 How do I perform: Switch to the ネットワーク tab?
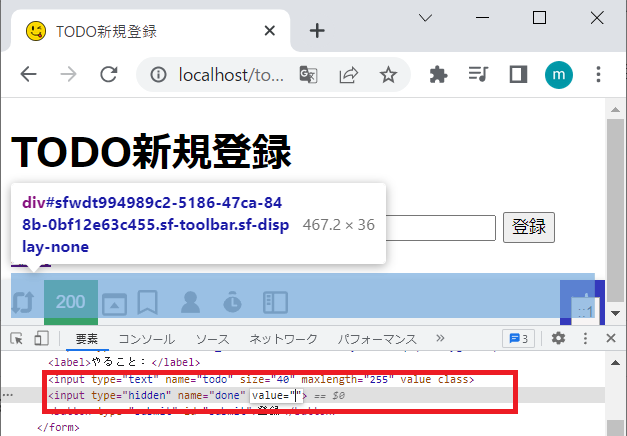pyautogui.click(x=283, y=339)
